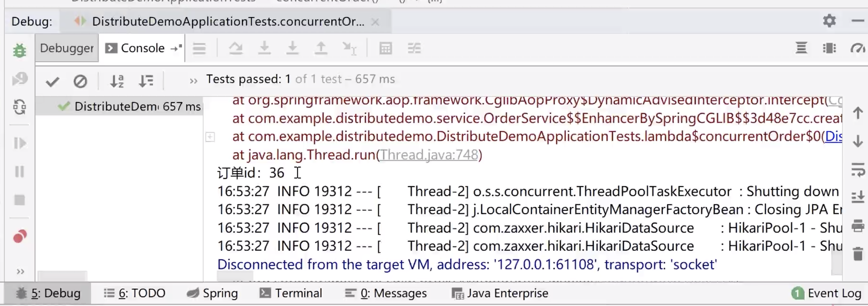Click console horizontal scrollbar thumb

point(235,276)
